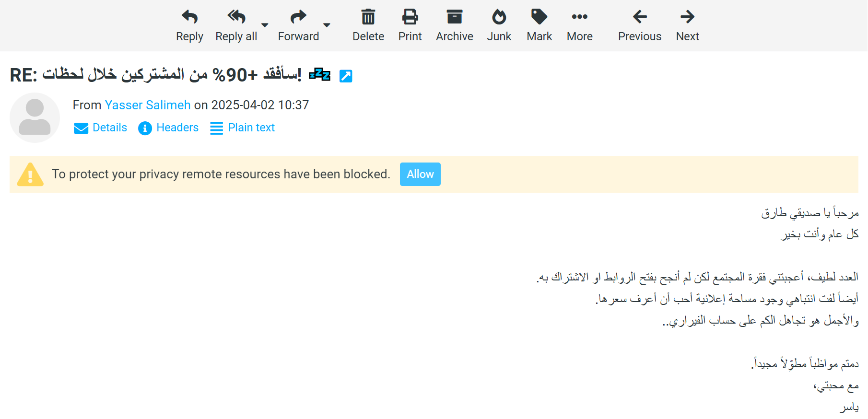Click the Reply arrow icon
868x419 pixels.
point(189,17)
